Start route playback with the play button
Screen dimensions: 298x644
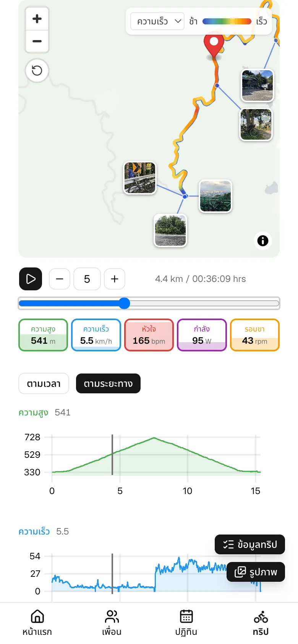coord(31,279)
